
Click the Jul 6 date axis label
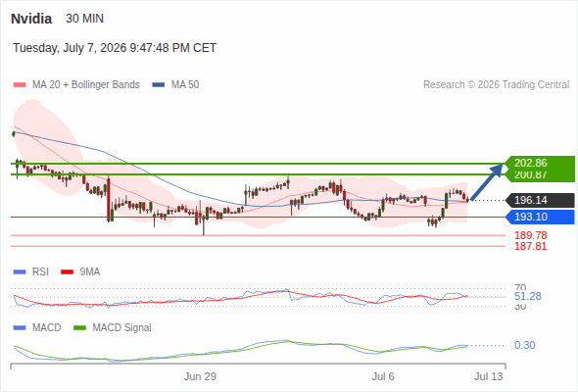383,376
